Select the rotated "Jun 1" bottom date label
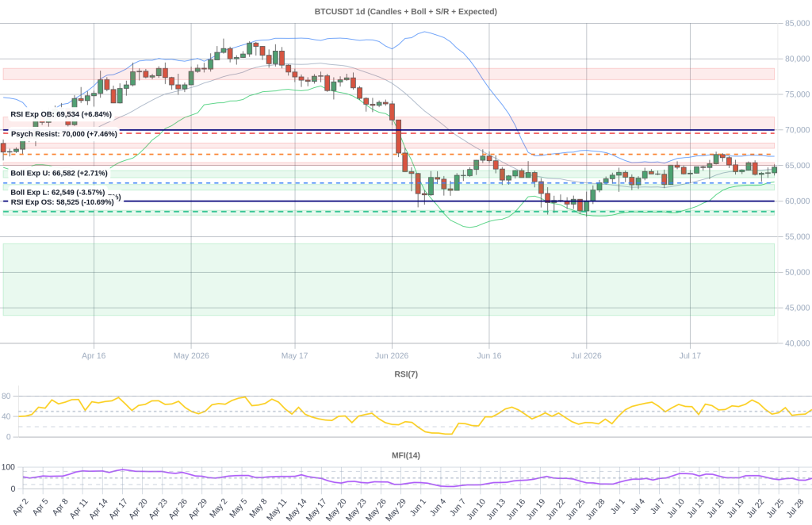 click(417, 509)
